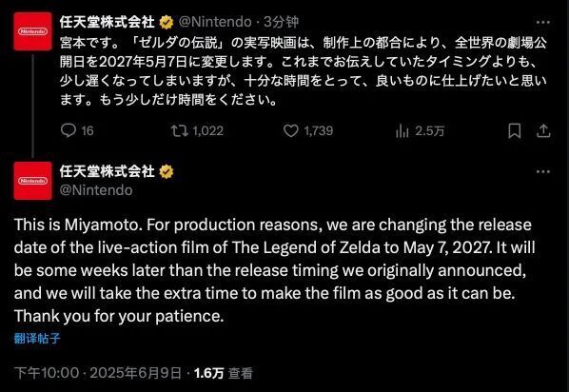Viewport: 569px width, 392px height.
Task: Open the more options menu on first post
Action: (543, 23)
